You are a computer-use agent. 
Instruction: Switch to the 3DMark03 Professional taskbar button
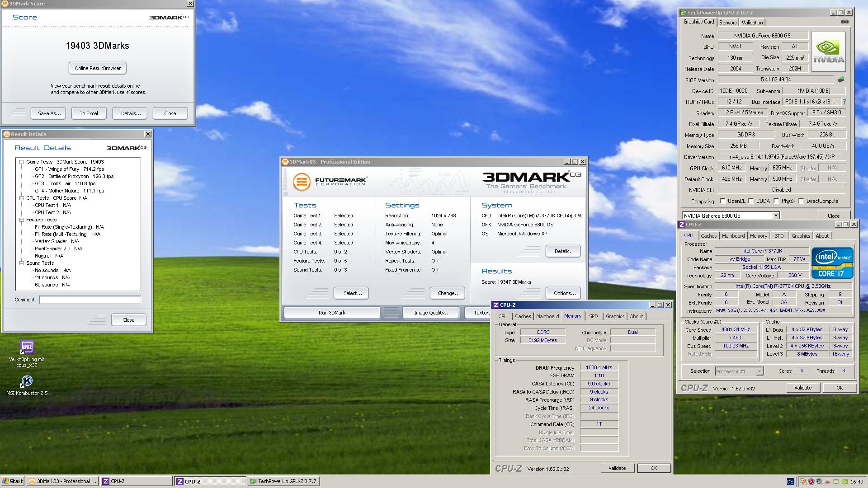coord(62,481)
